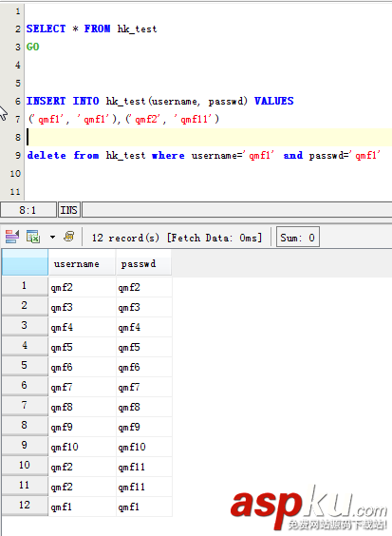This screenshot has height=536, width=392.
Task: Select row header 5 in results grid
Action: pyautogui.click(x=25, y=366)
